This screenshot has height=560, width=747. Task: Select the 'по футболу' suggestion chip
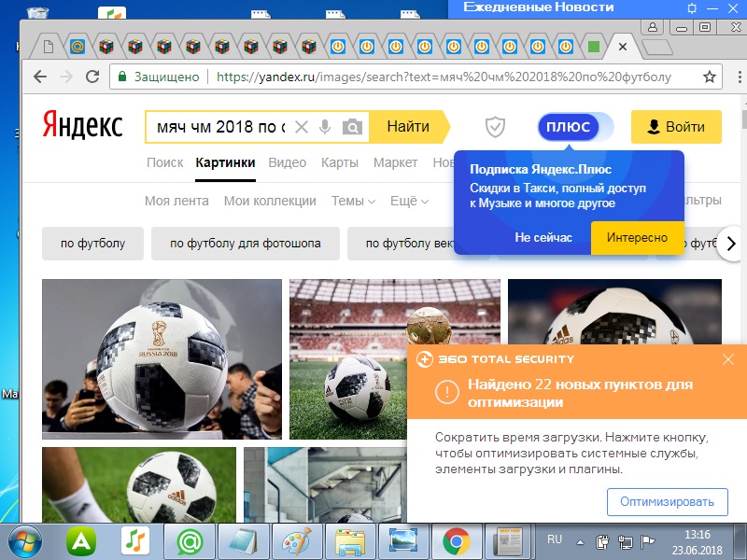(92, 244)
